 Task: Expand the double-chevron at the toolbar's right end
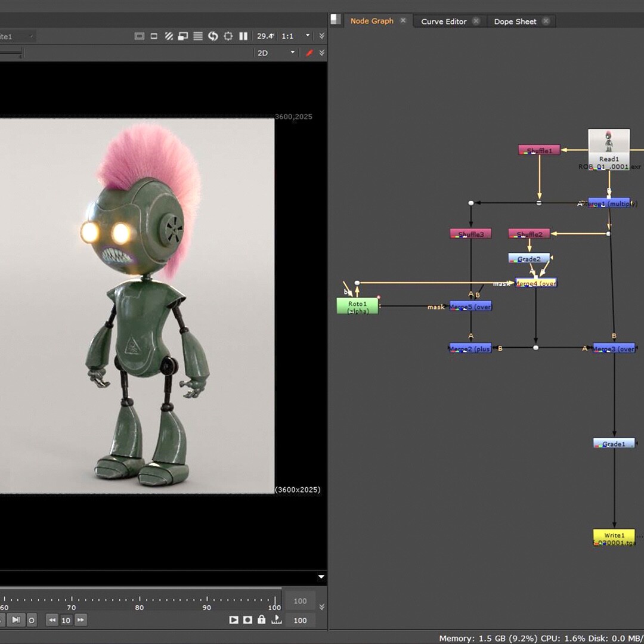coord(321,36)
